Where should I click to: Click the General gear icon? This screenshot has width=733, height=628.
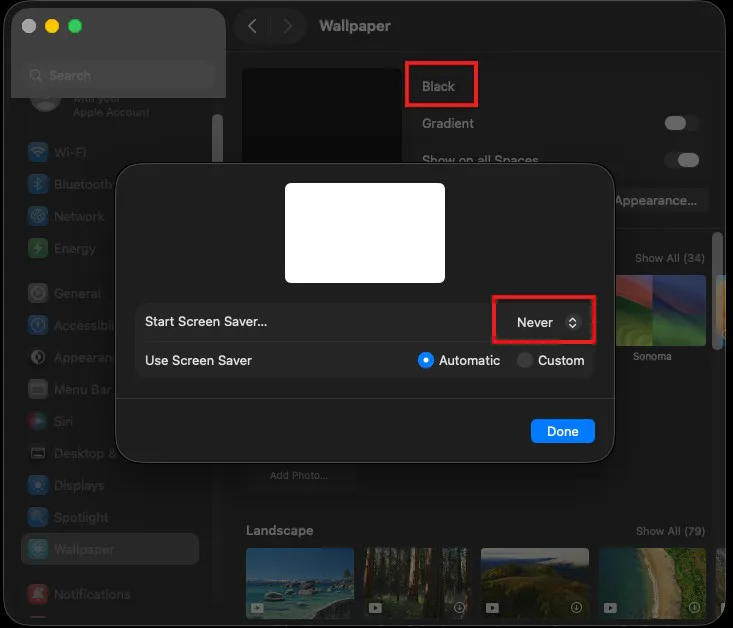38,293
